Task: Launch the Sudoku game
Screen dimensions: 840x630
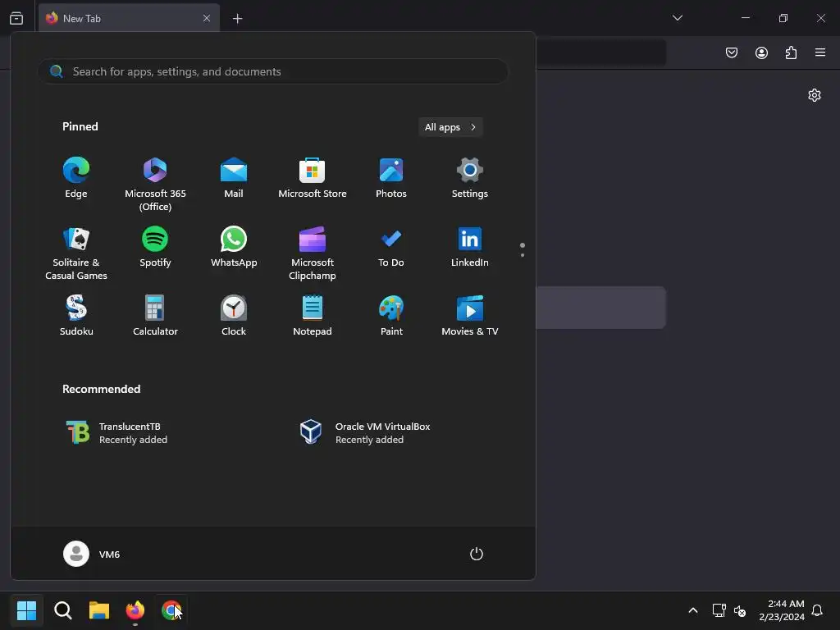Action: pyautogui.click(x=76, y=316)
